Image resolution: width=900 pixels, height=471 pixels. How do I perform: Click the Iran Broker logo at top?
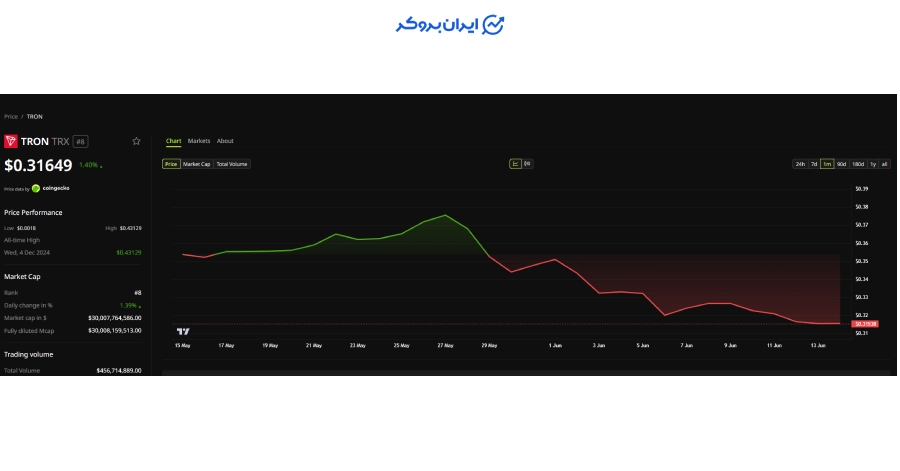coord(449,25)
